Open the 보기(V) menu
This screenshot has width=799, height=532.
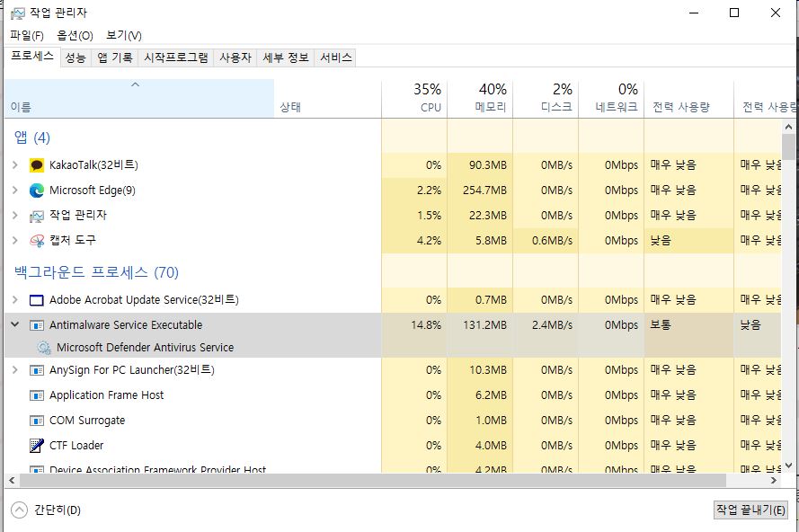click(x=124, y=35)
